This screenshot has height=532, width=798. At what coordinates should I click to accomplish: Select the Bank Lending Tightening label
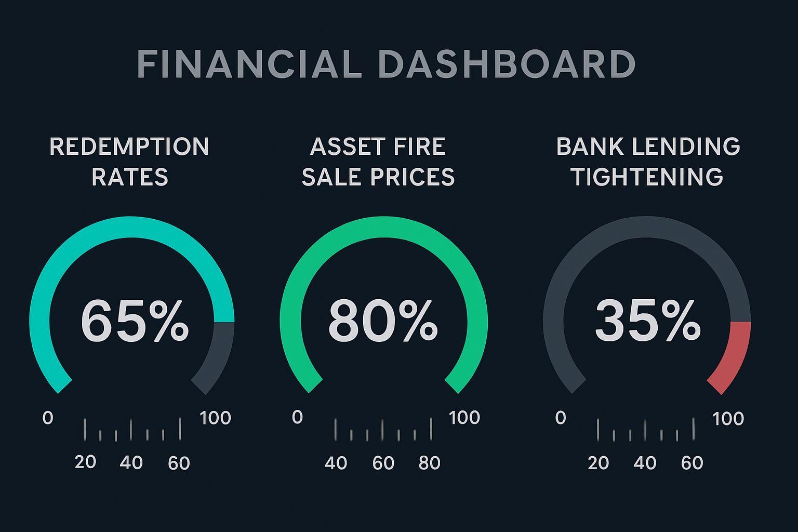coord(648,162)
